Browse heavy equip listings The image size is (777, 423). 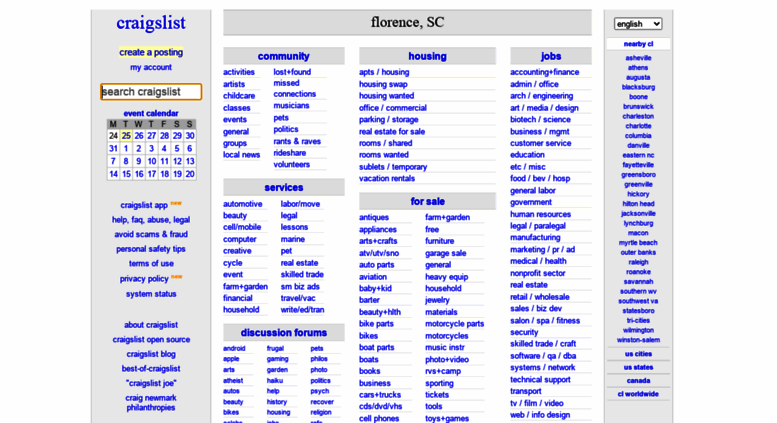(x=446, y=277)
